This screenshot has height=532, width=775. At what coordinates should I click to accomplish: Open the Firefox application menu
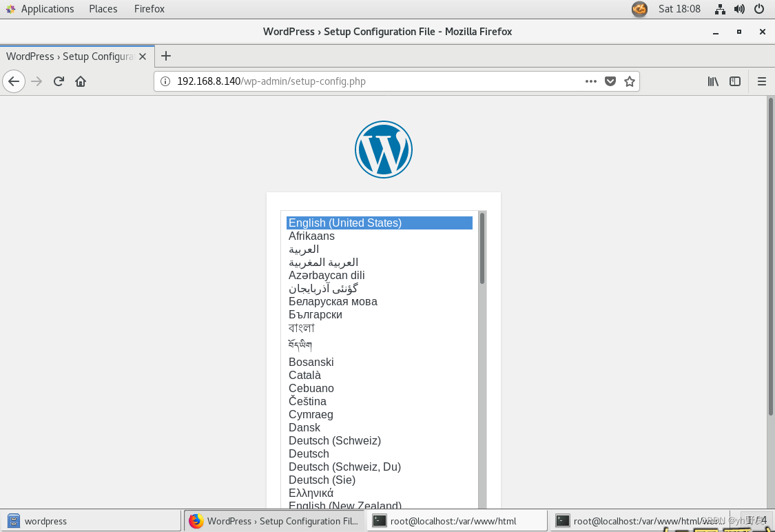pos(149,9)
